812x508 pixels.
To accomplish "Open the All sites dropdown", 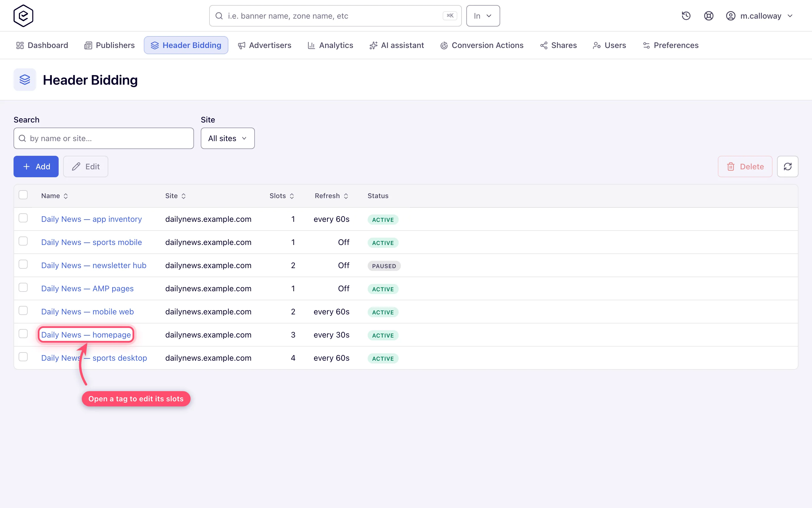I will tap(228, 138).
